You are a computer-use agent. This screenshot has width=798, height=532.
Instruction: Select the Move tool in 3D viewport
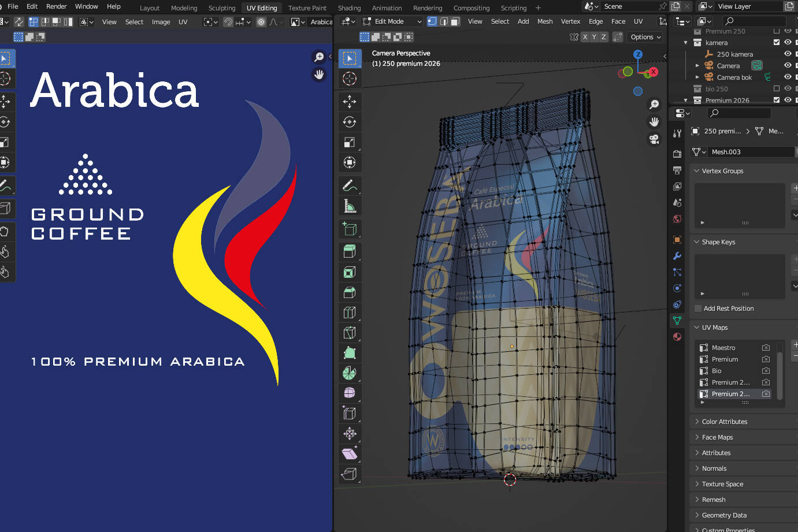350,102
